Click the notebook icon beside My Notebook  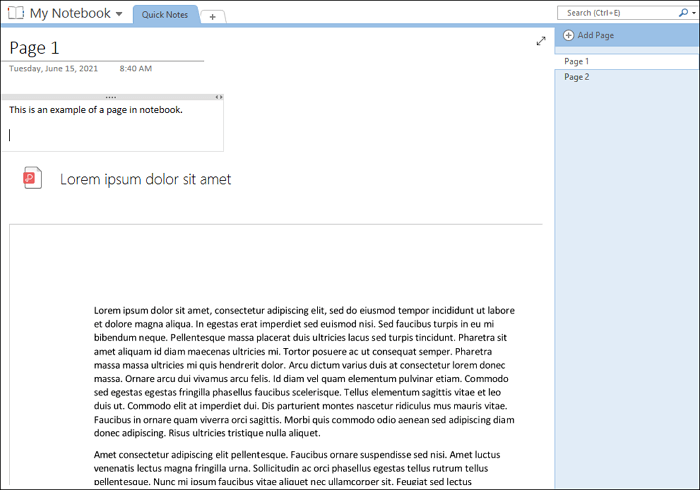[15, 13]
